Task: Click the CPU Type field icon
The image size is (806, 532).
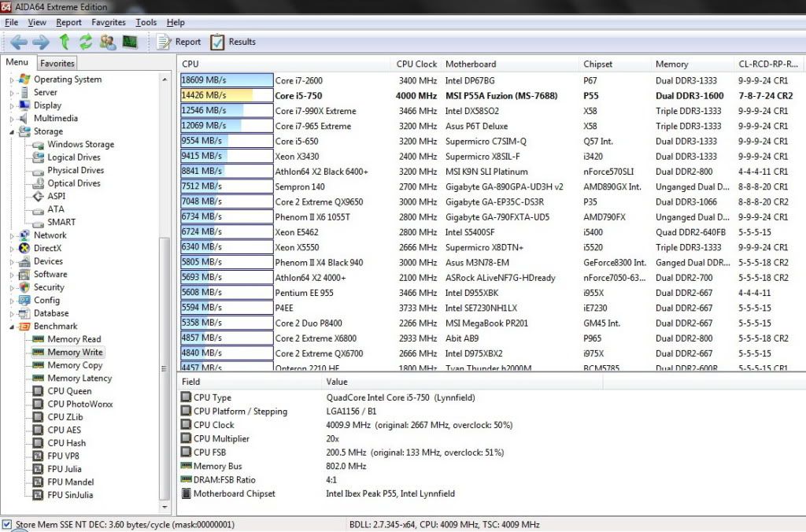Action: pyautogui.click(x=186, y=397)
